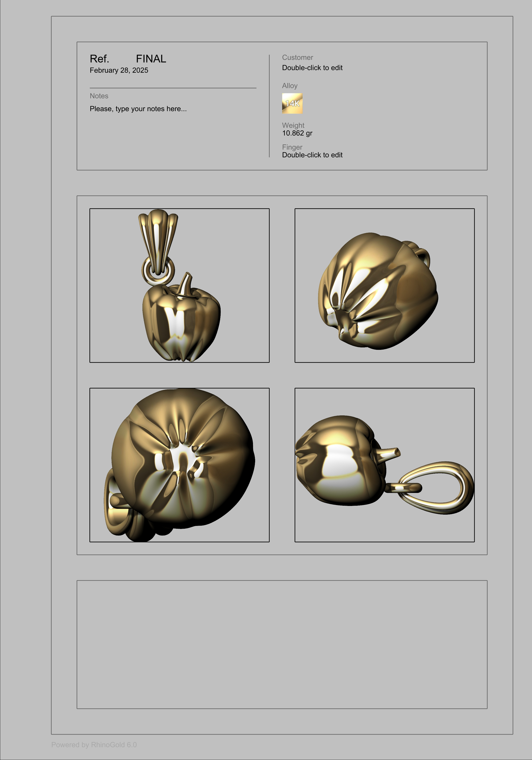Viewport: 532px width, 760px height.
Task: Click the Weight heading label
Action: click(x=293, y=126)
